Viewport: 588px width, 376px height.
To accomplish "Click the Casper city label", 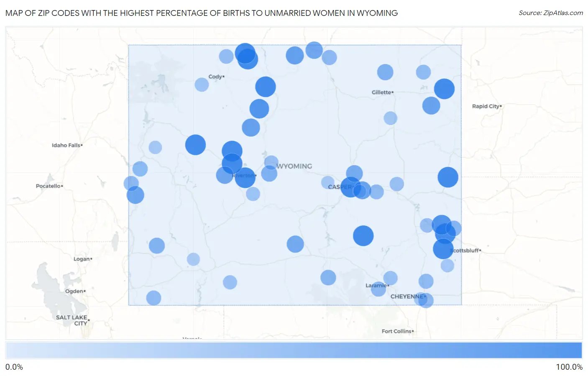I will [x=340, y=187].
